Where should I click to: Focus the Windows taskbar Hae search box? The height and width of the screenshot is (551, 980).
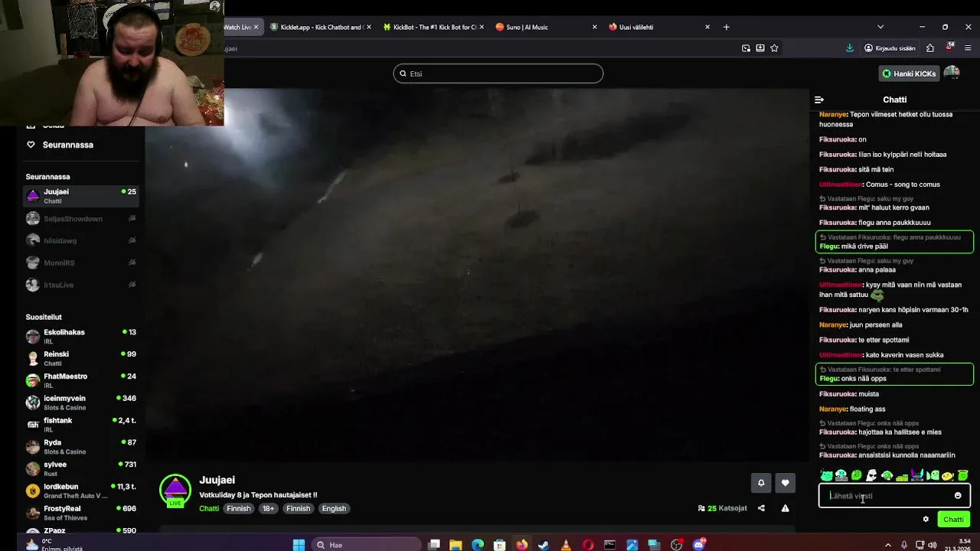367,545
